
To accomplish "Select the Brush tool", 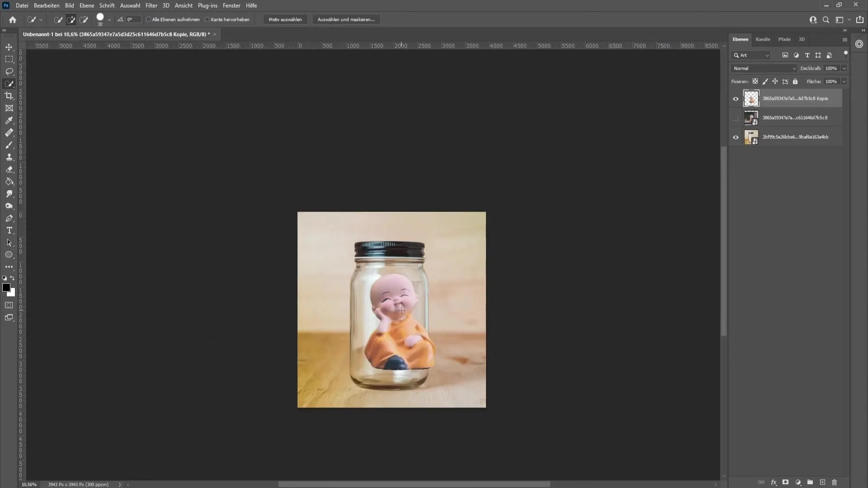I will coord(9,145).
